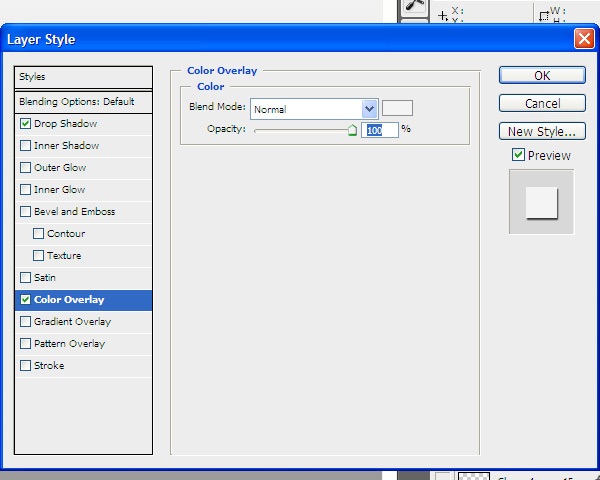Image resolution: width=600 pixels, height=480 pixels.
Task: Uncheck the Drop Shadow checkbox
Action: (x=25, y=124)
